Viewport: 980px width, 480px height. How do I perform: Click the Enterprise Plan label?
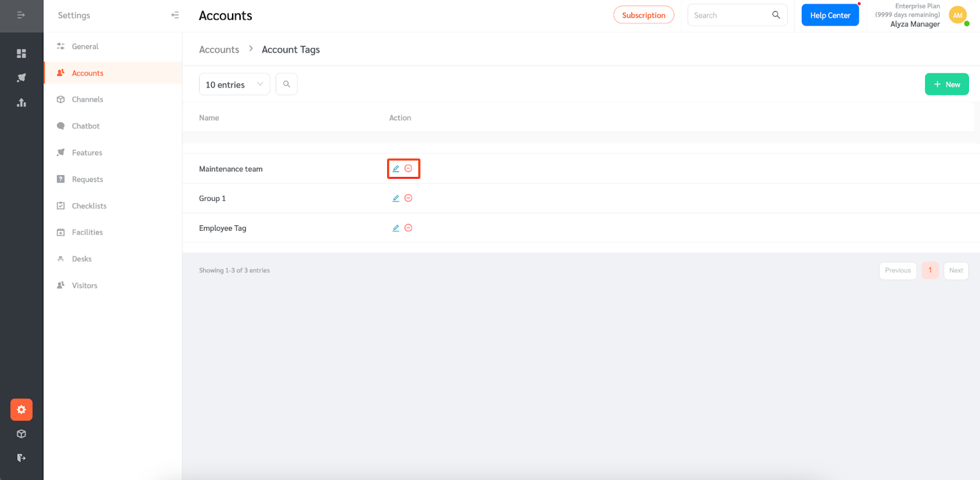(x=918, y=6)
